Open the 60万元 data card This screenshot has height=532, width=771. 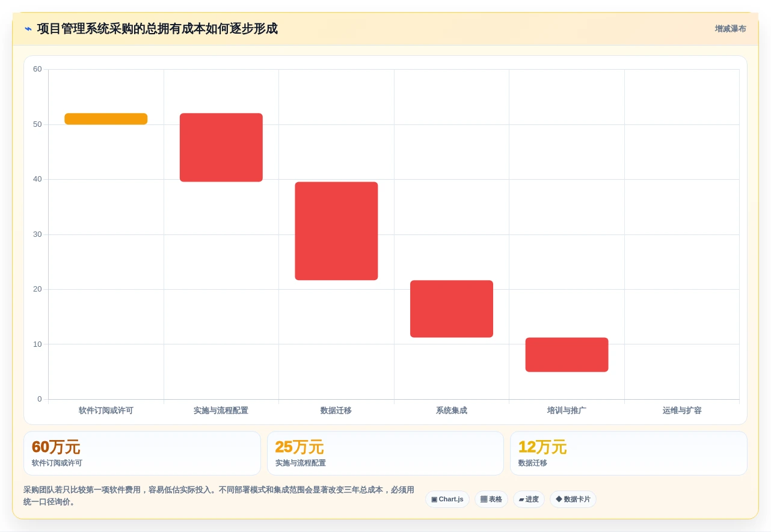point(142,453)
